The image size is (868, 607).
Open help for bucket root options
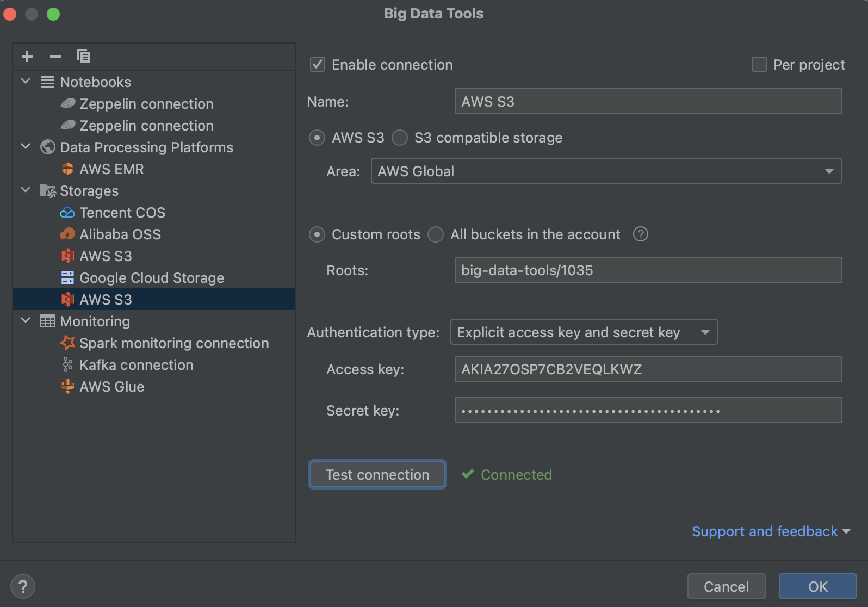(641, 234)
